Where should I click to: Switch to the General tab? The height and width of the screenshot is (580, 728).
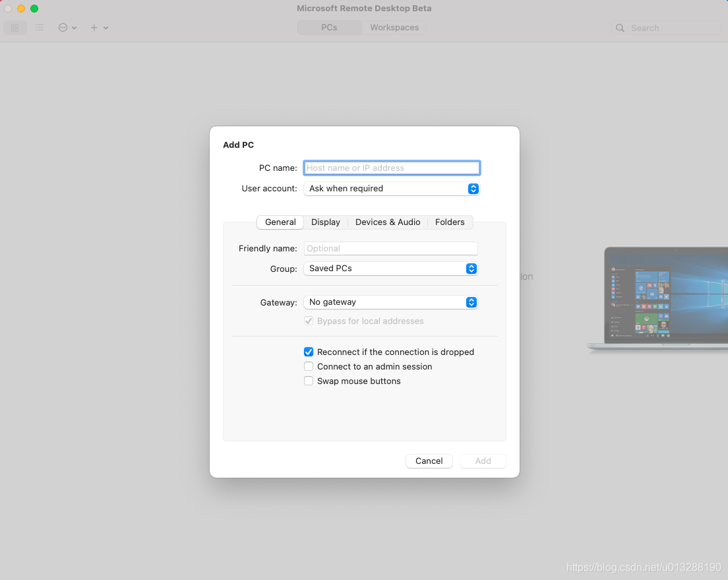coord(280,222)
